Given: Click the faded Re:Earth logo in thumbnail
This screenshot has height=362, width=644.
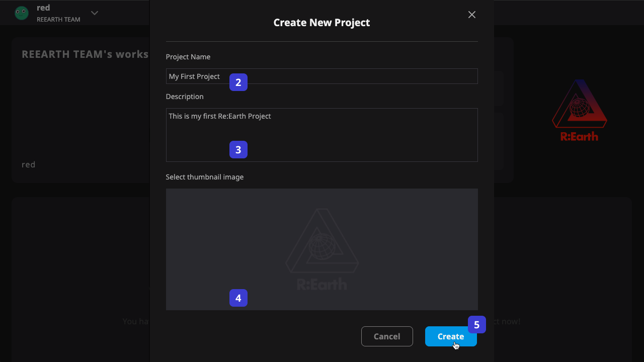Looking at the screenshot, I should pos(322,249).
